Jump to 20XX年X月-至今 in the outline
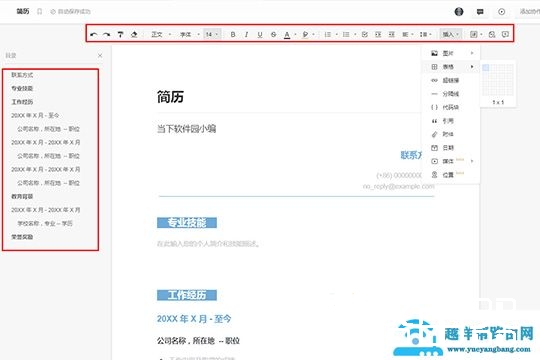 35,115
